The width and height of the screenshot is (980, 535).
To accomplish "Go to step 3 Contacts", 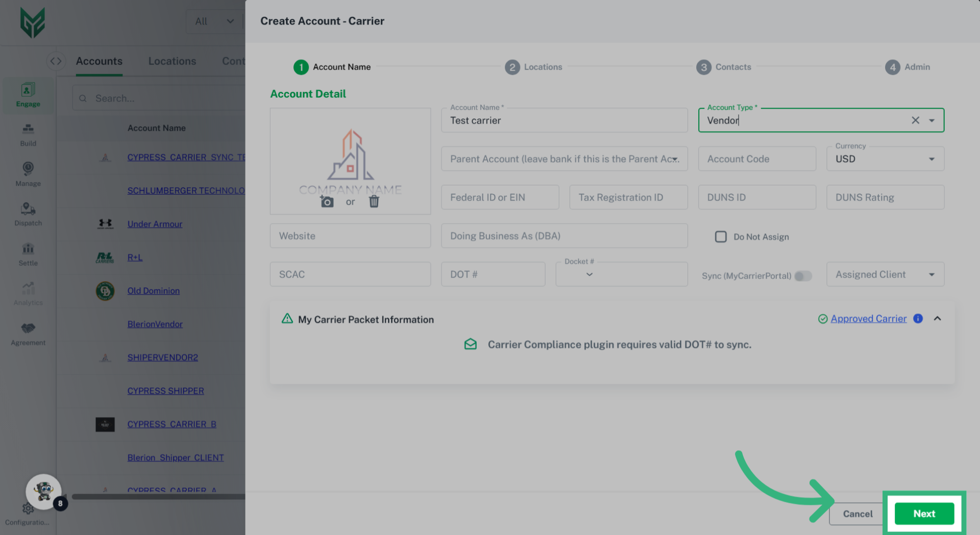I will (724, 67).
